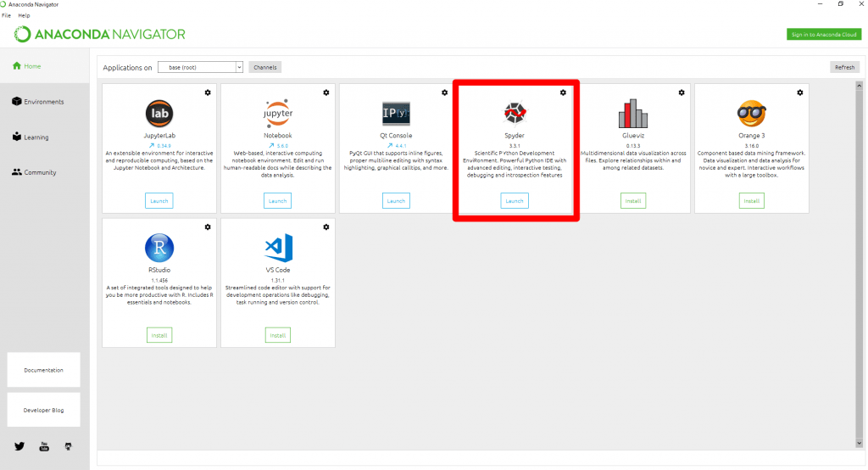This screenshot has width=868, height=470.
Task: Open settings gear on Orange 3 card
Action: pos(800,92)
